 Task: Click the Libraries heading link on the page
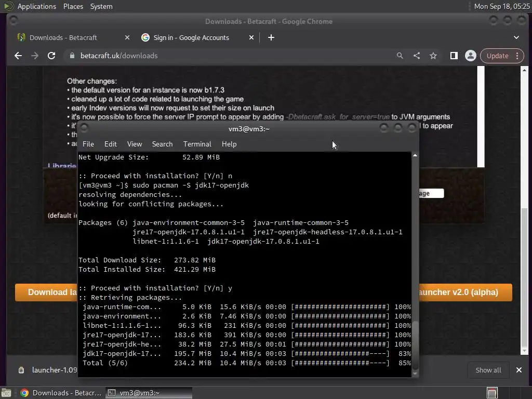[x=62, y=166]
